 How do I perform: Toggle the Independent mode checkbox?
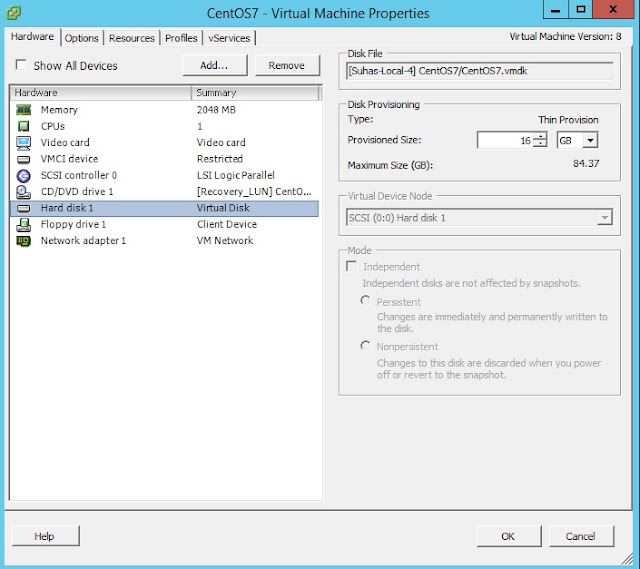coord(351,266)
